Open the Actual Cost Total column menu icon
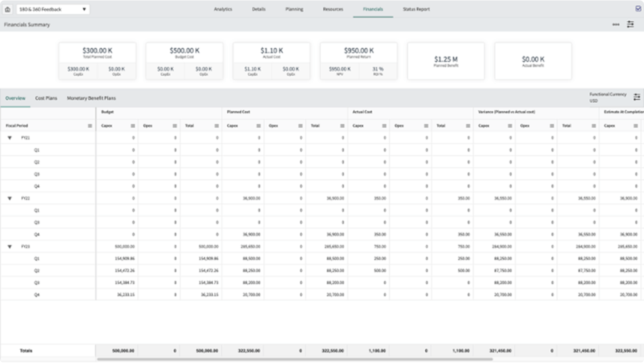 [468, 125]
